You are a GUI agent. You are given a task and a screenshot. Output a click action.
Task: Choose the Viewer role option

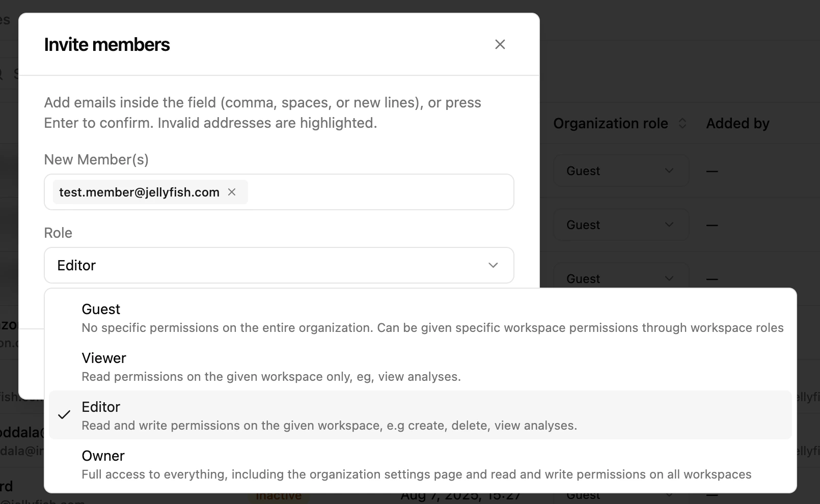tap(420, 367)
